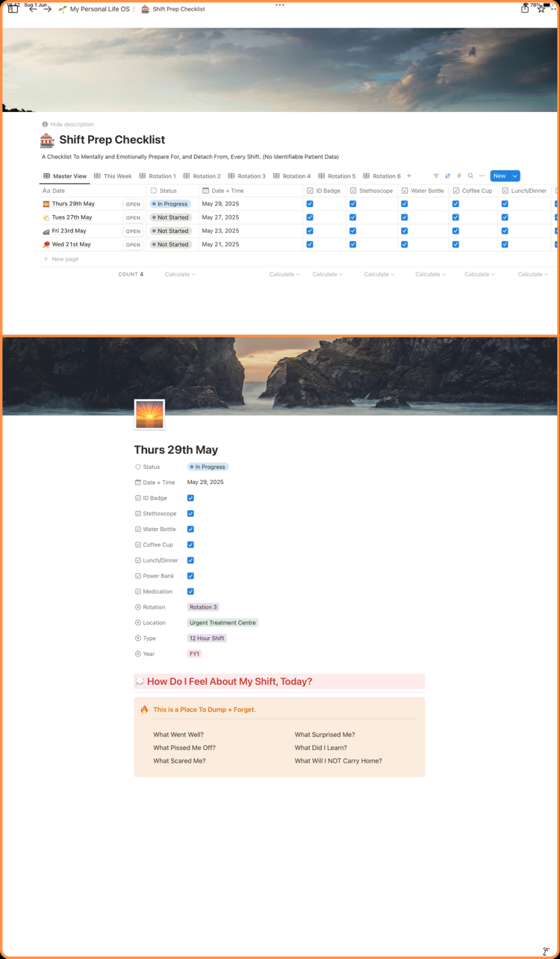The height and width of the screenshot is (959, 560).
Task: Uncheck Stethoscope property on page detail
Action: click(x=190, y=514)
